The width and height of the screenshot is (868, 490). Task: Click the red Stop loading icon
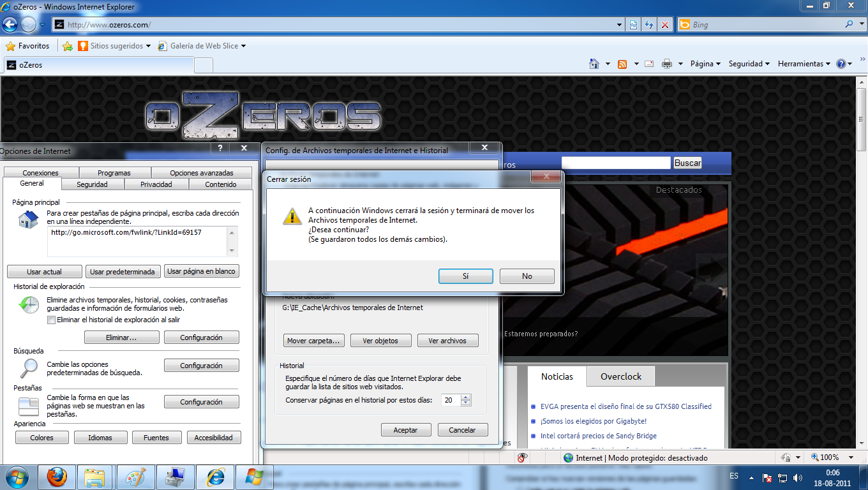[x=665, y=25]
